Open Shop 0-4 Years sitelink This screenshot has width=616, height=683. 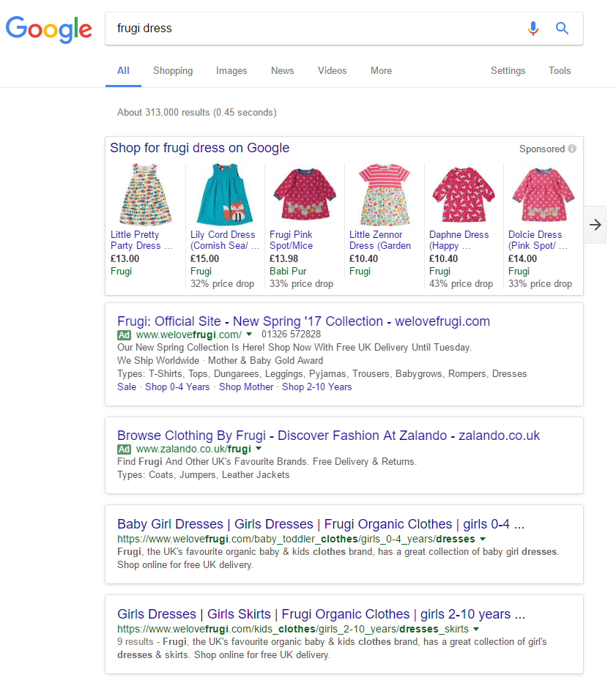177,387
